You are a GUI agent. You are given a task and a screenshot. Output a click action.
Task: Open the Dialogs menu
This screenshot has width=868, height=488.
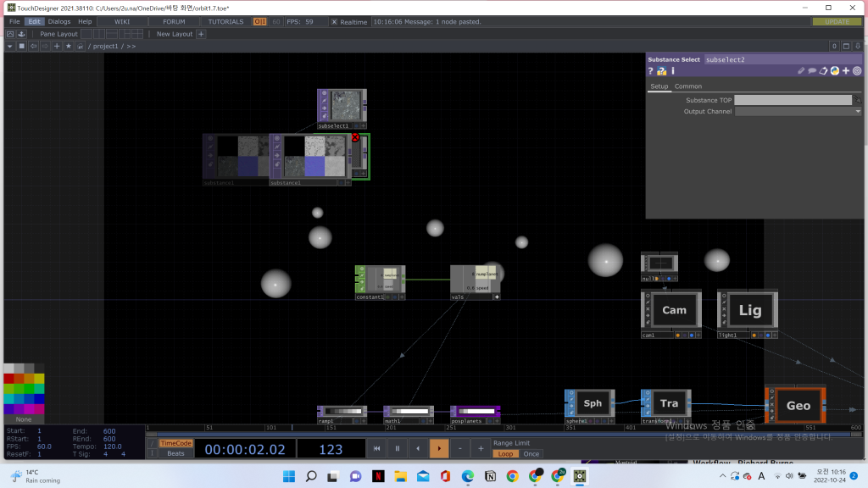coord(59,21)
